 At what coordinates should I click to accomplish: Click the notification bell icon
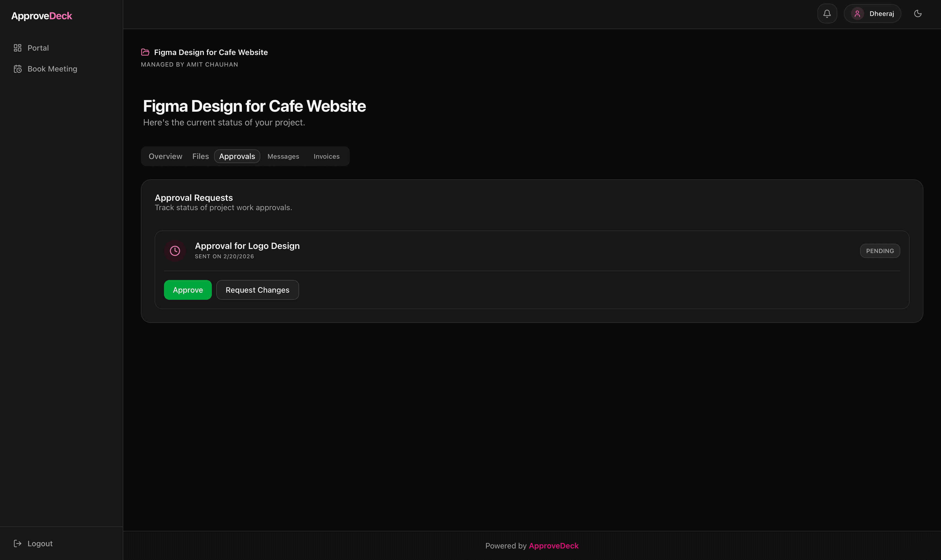[x=827, y=13]
